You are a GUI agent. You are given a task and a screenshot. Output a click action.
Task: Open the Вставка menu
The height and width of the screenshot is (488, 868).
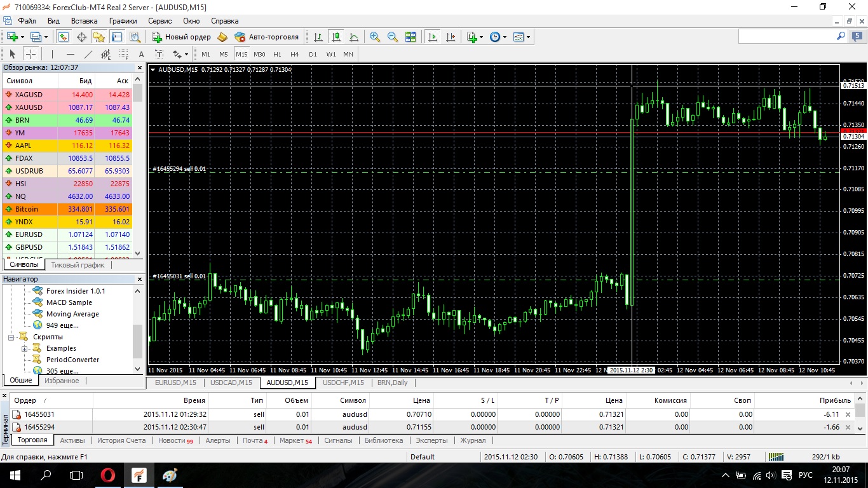click(85, 21)
